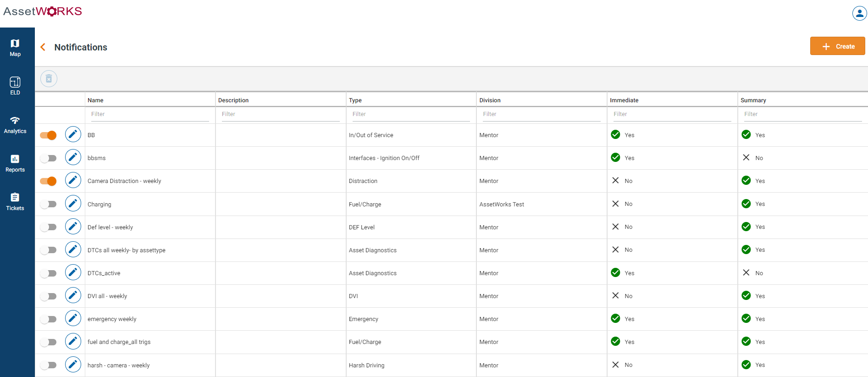The image size is (868, 377).
Task: Sort by the Division column header
Action: pyautogui.click(x=490, y=100)
